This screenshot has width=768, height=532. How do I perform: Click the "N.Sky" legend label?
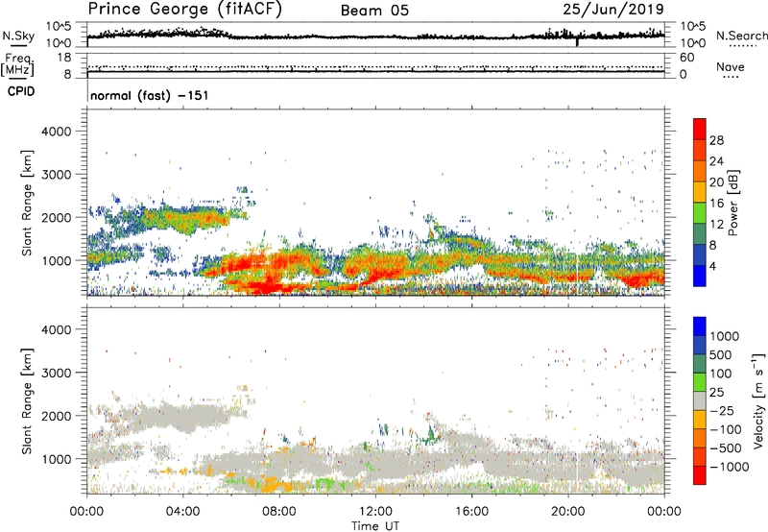click(18, 36)
